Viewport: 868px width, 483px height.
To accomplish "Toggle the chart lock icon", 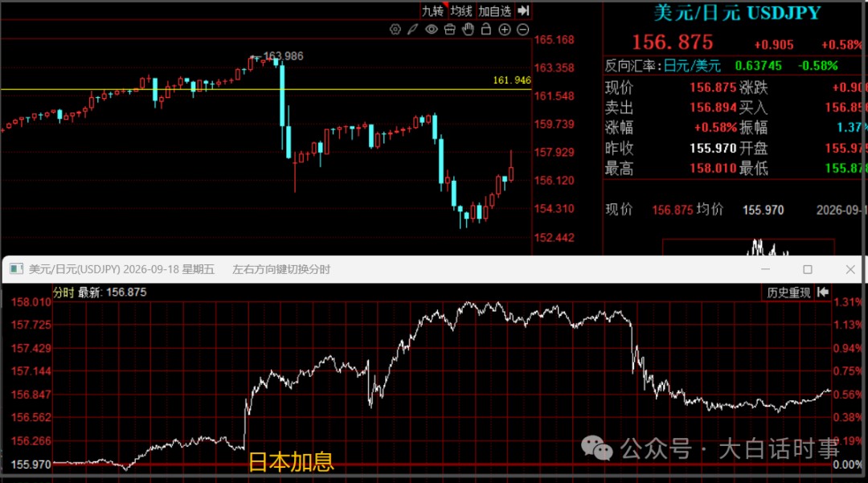I will click(x=486, y=29).
